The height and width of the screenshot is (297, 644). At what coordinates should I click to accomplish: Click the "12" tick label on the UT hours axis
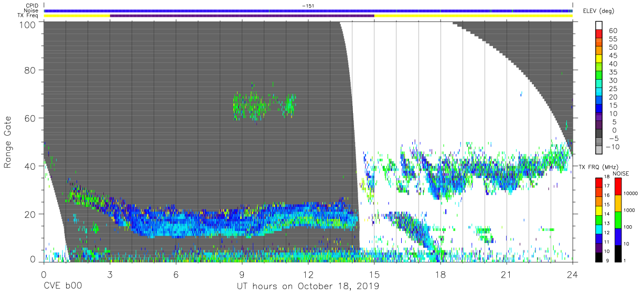308,274
